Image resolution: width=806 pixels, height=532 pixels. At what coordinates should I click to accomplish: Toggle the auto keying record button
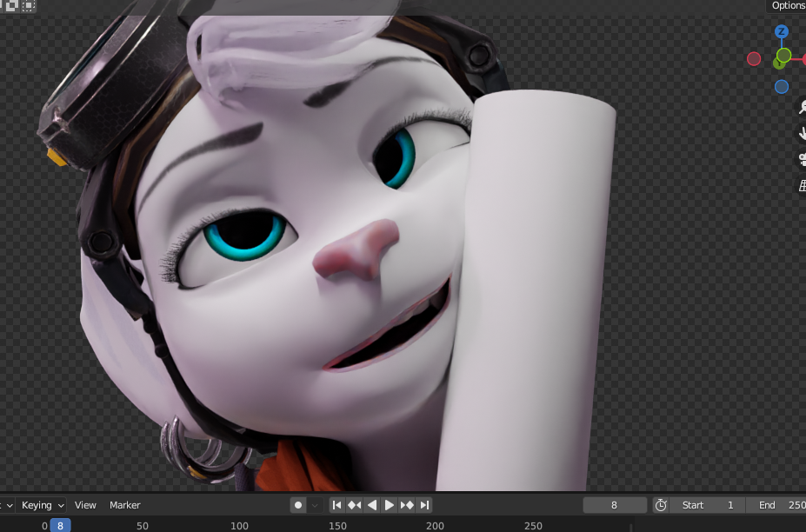(298, 505)
